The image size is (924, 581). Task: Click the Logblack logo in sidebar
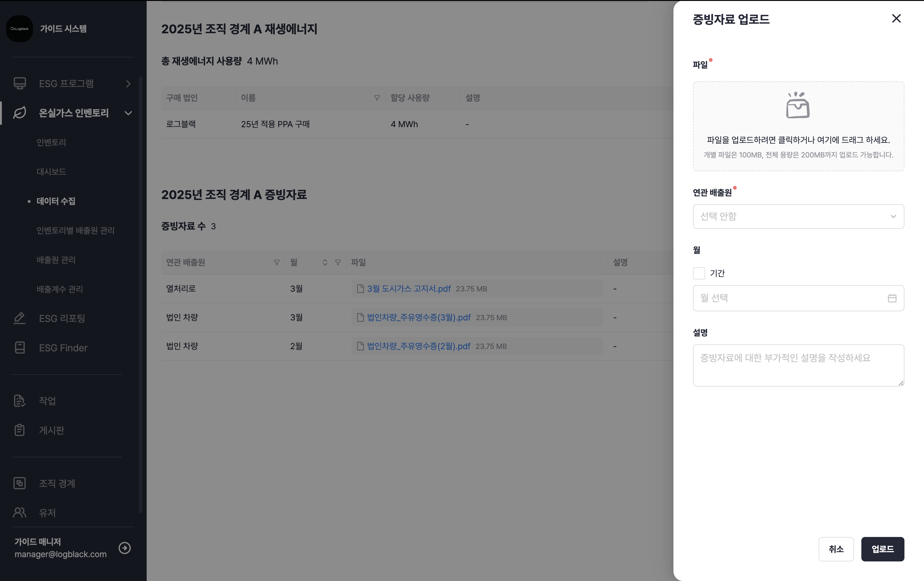tap(20, 29)
